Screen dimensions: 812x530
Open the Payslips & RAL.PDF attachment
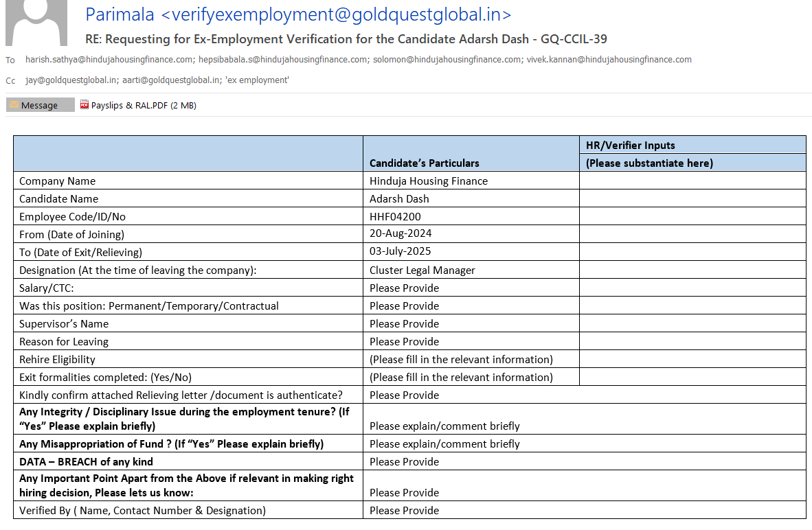point(144,106)
